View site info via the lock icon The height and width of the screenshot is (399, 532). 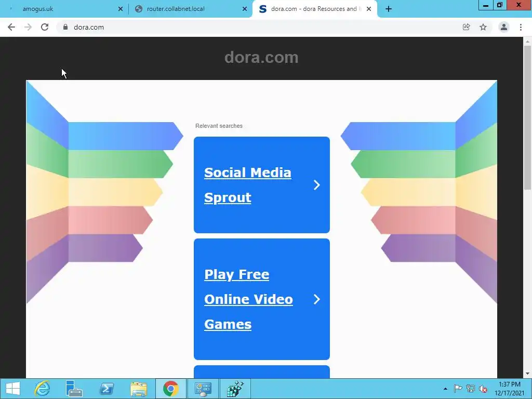[x=65, y=27]
